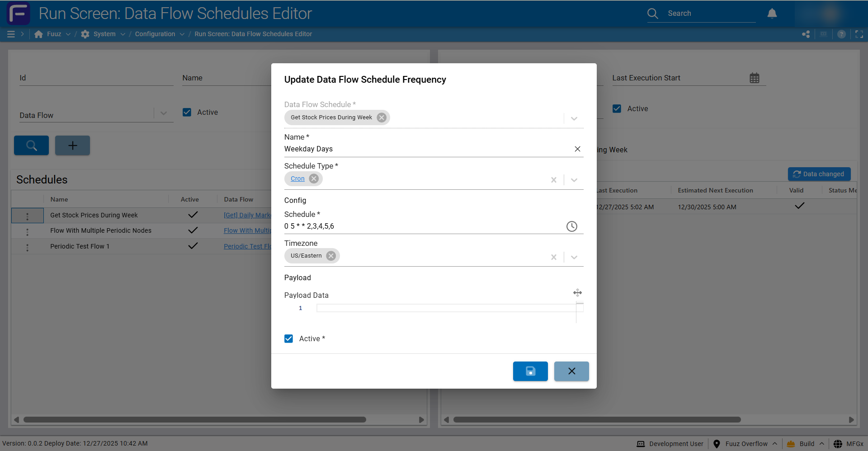Viewport: 868px width, 451px height.
Task: Open row menu for Periodic Test Flow 1
Action: [28, 247]
